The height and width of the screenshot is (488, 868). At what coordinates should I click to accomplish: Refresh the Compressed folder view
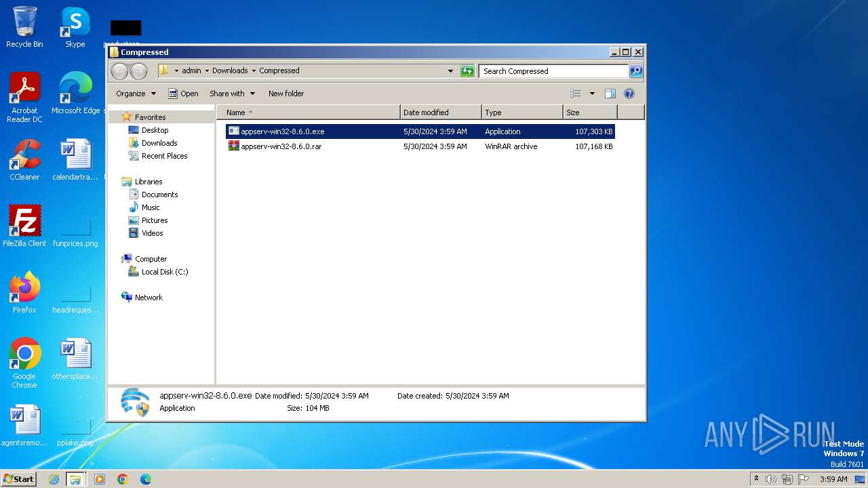[x=467, y=70]
